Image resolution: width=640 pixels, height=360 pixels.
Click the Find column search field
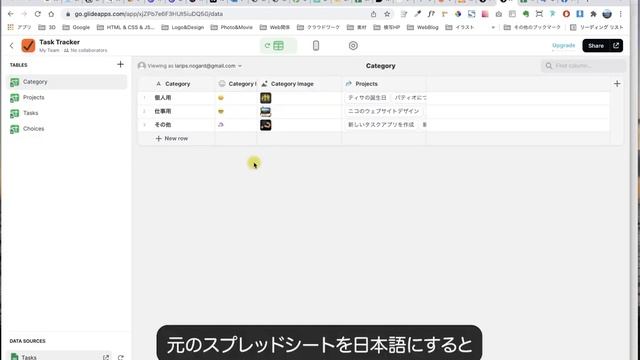(x=584, y=66)
